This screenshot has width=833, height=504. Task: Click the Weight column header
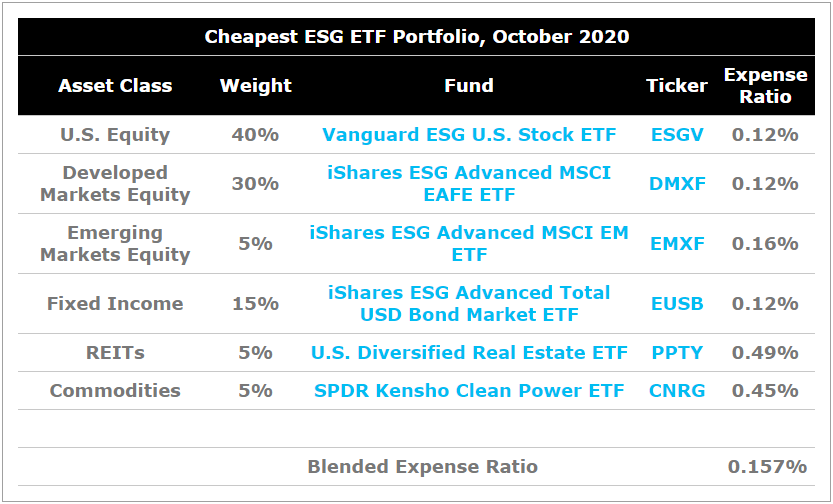tap(256, 86)
